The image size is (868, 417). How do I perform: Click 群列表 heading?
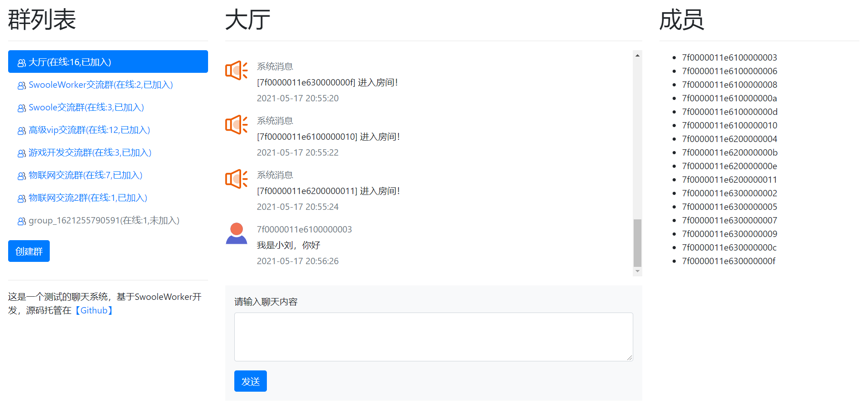(x=42, y=20)
